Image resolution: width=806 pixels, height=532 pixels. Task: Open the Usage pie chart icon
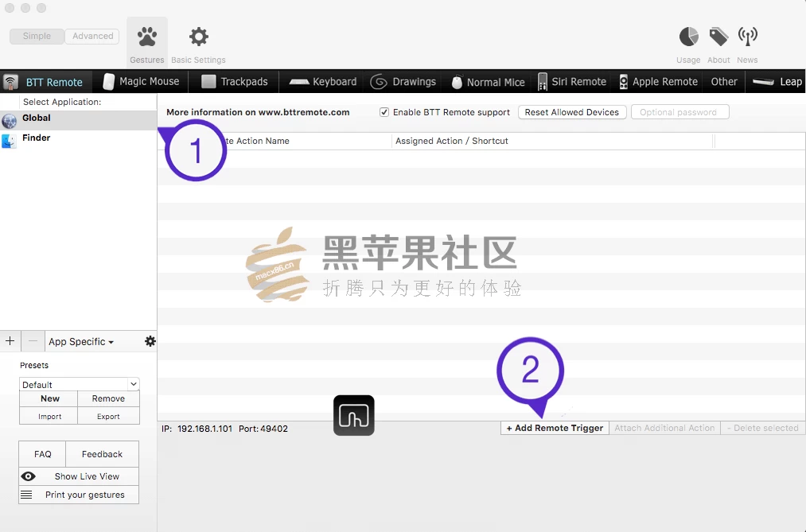coord(688,37)
